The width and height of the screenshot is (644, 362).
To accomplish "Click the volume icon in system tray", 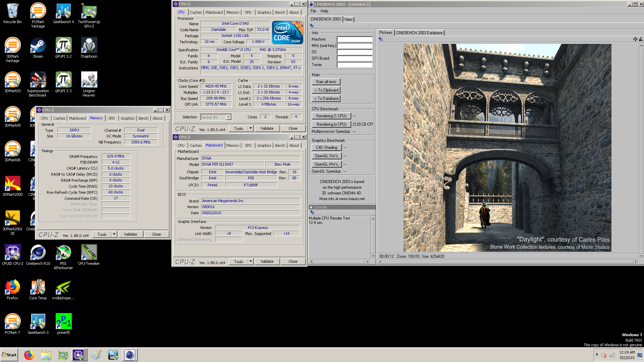I will (x=604, y=355).
